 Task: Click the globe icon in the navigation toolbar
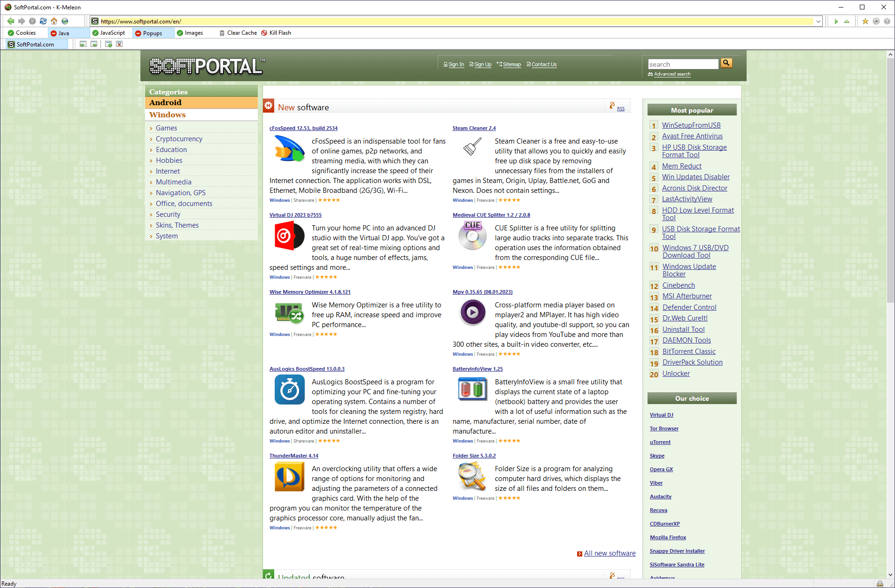click(x=65, y=21)
